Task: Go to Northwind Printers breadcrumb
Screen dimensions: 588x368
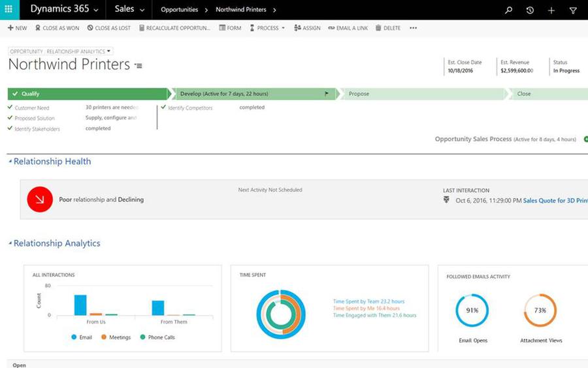Action: click(x=240, y=9)
